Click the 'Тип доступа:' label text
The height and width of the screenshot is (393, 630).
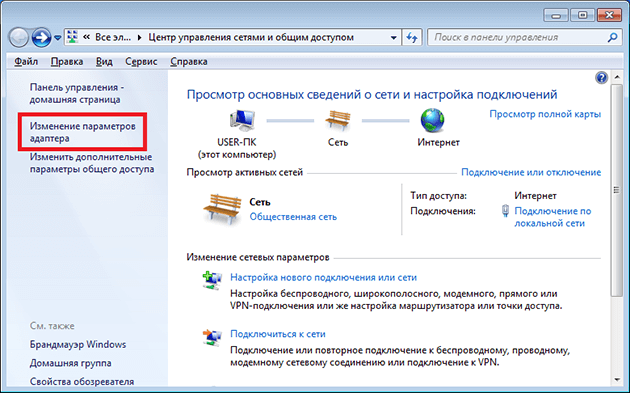coord(438,196)
